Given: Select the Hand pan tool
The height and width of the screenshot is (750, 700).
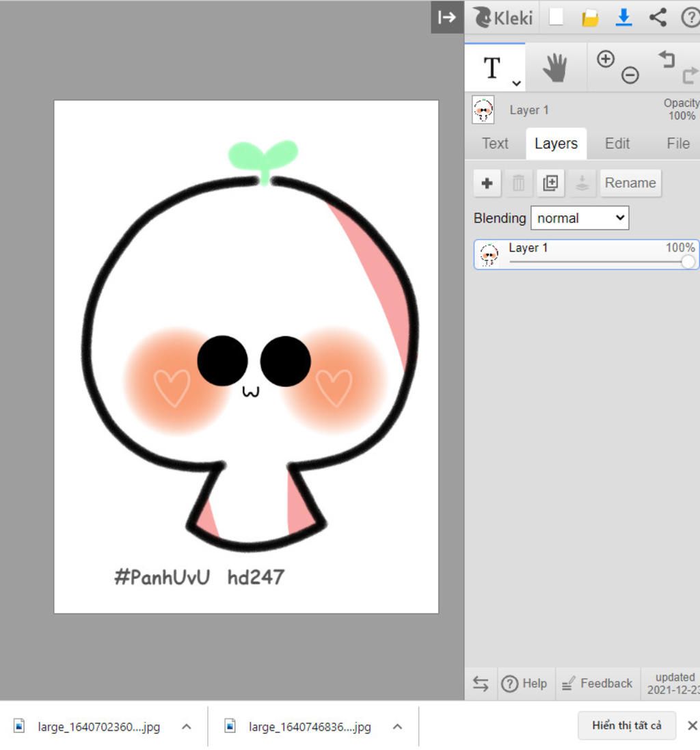Looking at the screenshot, I should 555,68.
